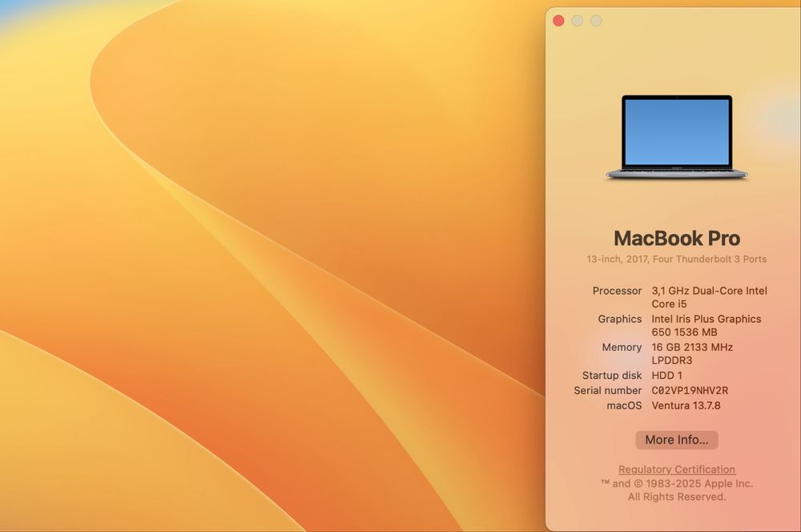Viewport: 801px width, 532px height.
Task: Click the MacBook Pro laptop image
Action: [676, 137]
